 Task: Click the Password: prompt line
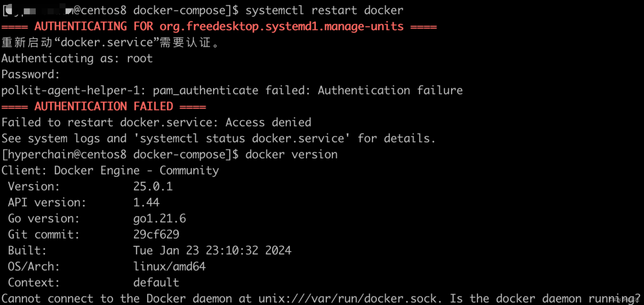30,74
